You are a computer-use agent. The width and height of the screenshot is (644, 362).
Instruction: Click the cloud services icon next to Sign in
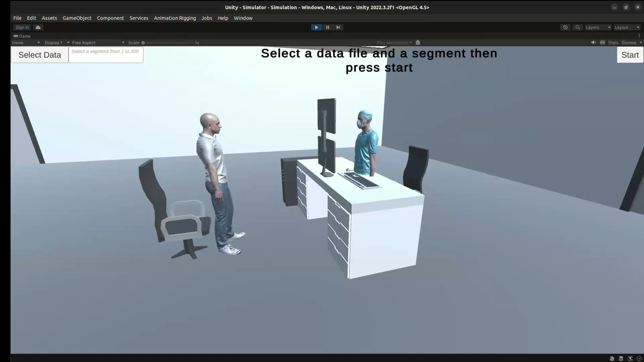[38, 27]
